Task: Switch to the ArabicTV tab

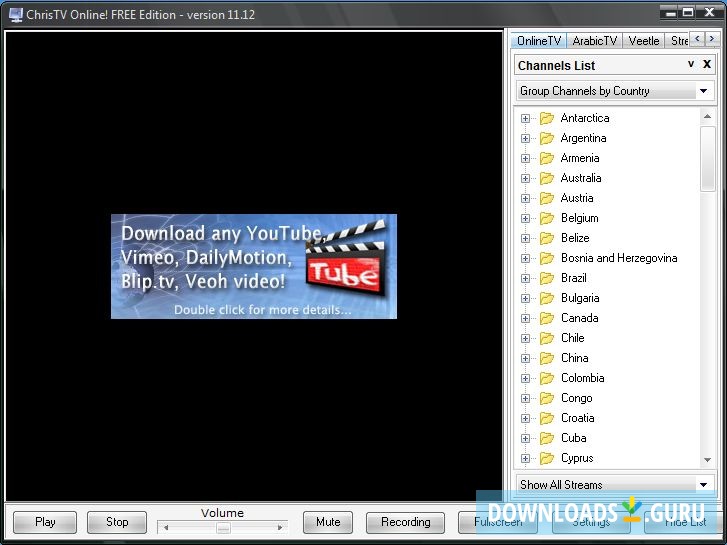Action: tap(594, 41)
